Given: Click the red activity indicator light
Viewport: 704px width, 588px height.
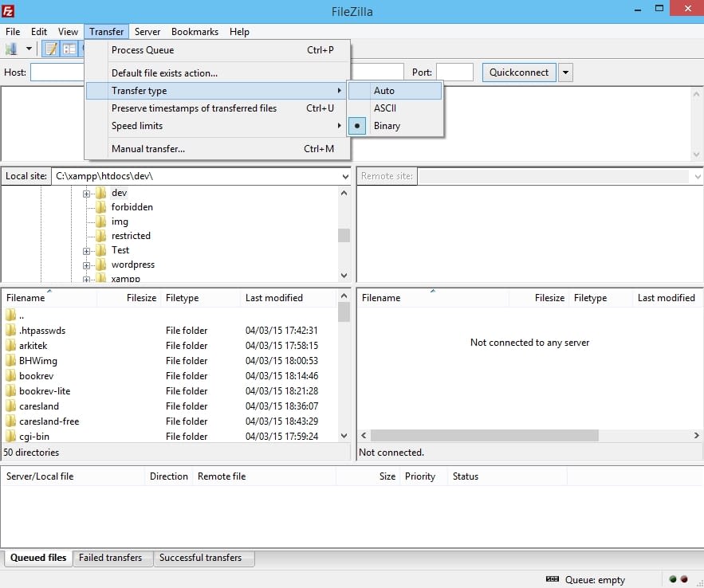Looking at the screenshot, I should [x=684, y=579].
